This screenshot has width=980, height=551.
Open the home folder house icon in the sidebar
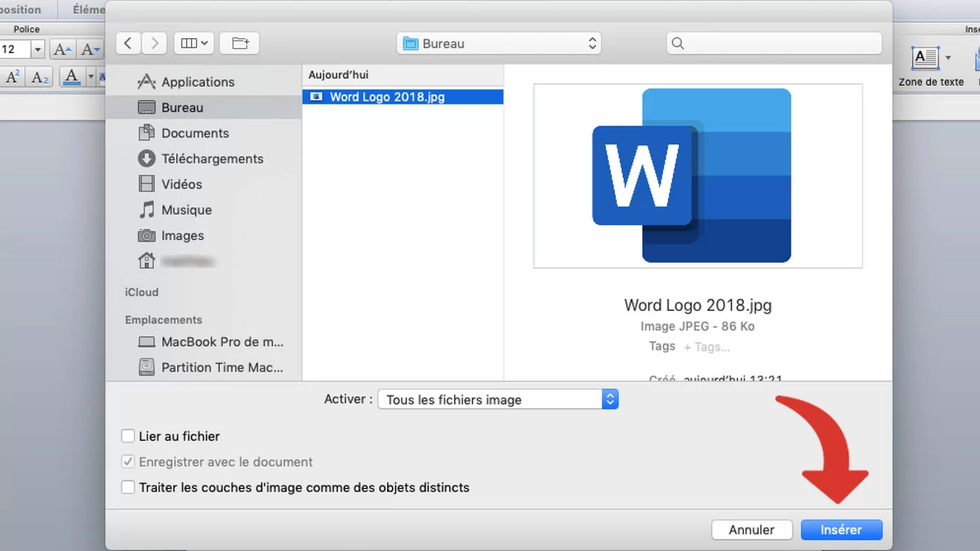point(147,261)
